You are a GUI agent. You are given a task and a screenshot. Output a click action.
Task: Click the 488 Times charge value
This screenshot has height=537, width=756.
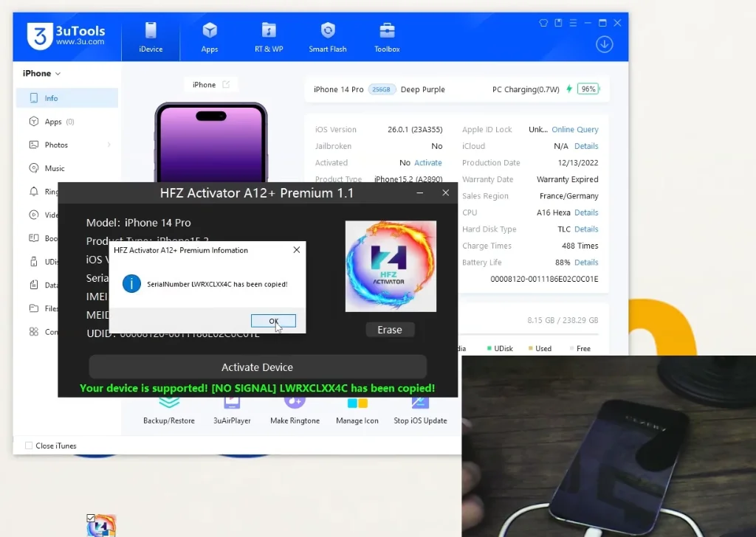580,246
